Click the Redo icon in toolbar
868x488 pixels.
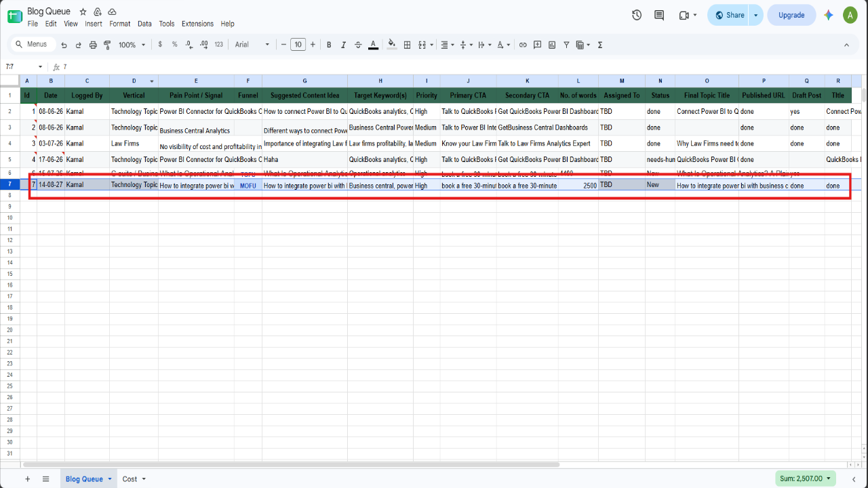(78, 45)
